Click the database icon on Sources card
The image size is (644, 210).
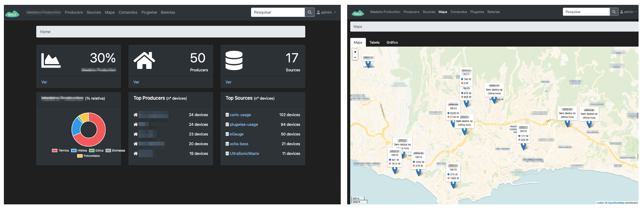click(234, 60)
